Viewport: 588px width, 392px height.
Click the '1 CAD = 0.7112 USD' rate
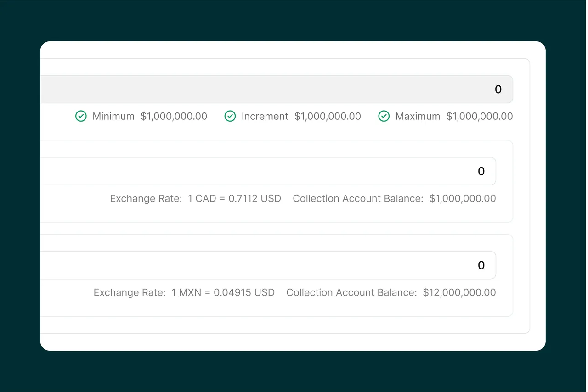point(234,199)
